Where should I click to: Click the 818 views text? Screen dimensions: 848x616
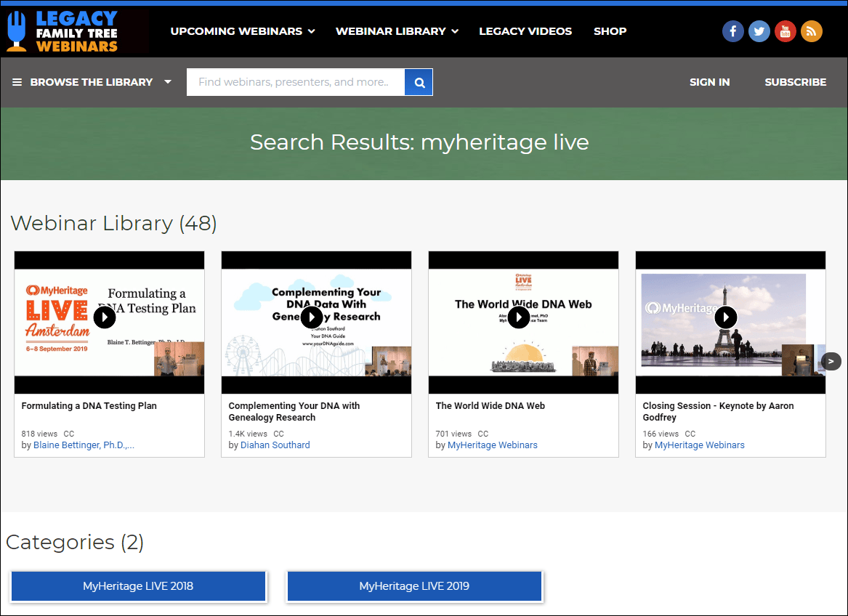pos(39,434)
